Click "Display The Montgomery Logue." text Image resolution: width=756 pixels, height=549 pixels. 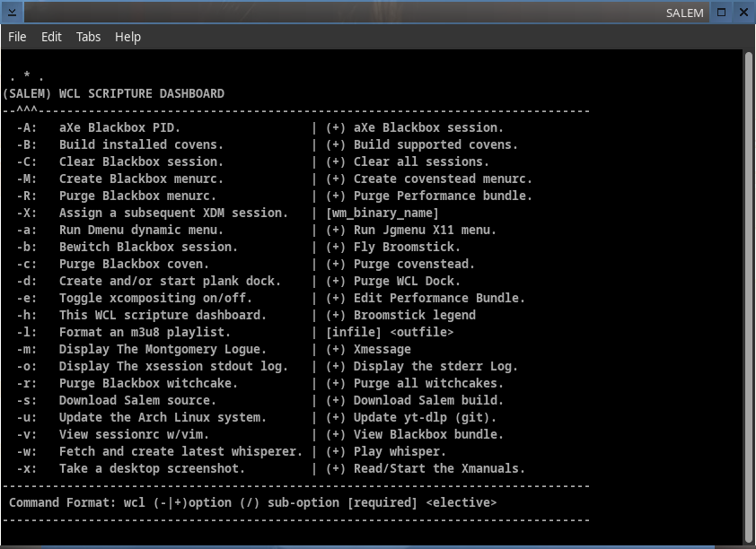pyautogui.click(x=163, y=349)
